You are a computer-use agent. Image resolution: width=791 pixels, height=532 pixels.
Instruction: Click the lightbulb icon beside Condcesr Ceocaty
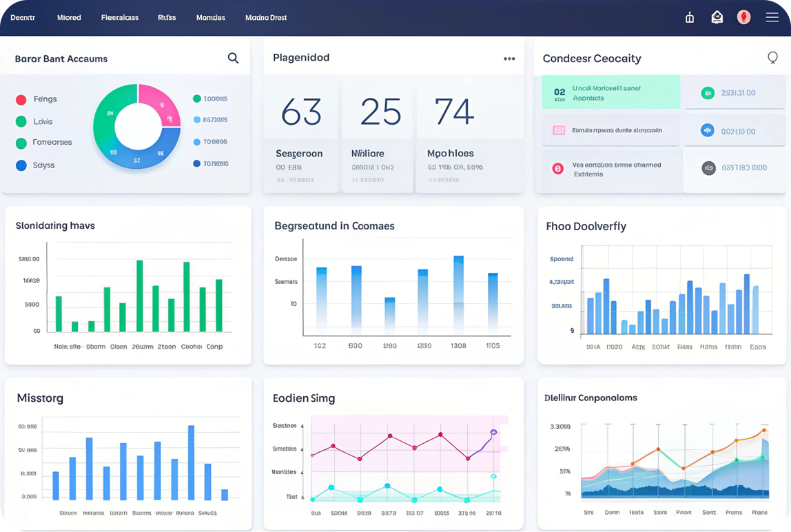(772, 58)
